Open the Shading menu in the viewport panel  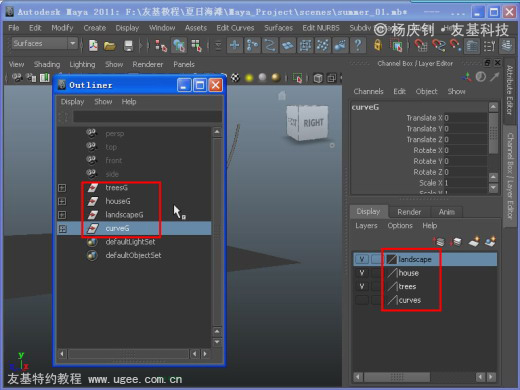tap(47, 64)
